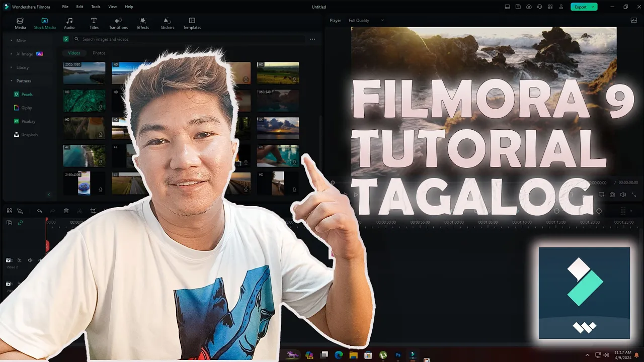
Task: Select the 2160x4096 vertical video thumbnail
Action: pyautogui.click(x=84, y=184)
